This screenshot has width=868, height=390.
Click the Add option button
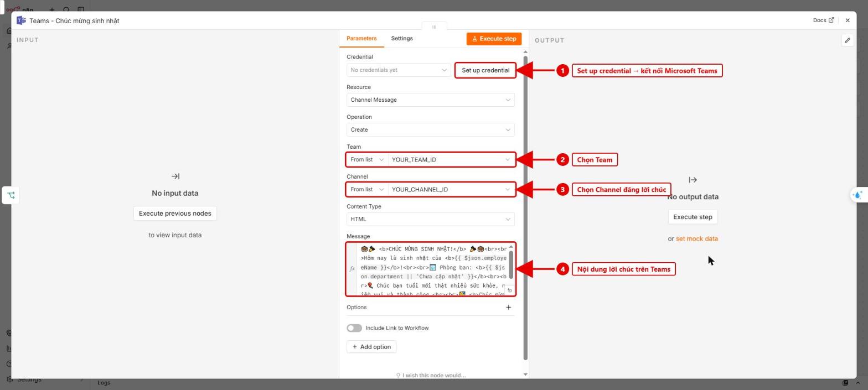coord(371,347)
